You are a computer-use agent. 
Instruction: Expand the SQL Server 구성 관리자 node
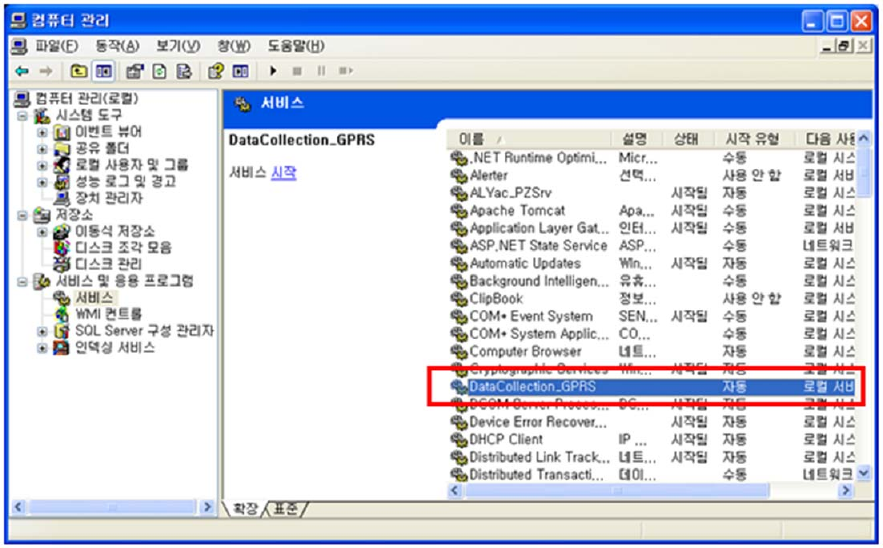(x=42, y=331)
